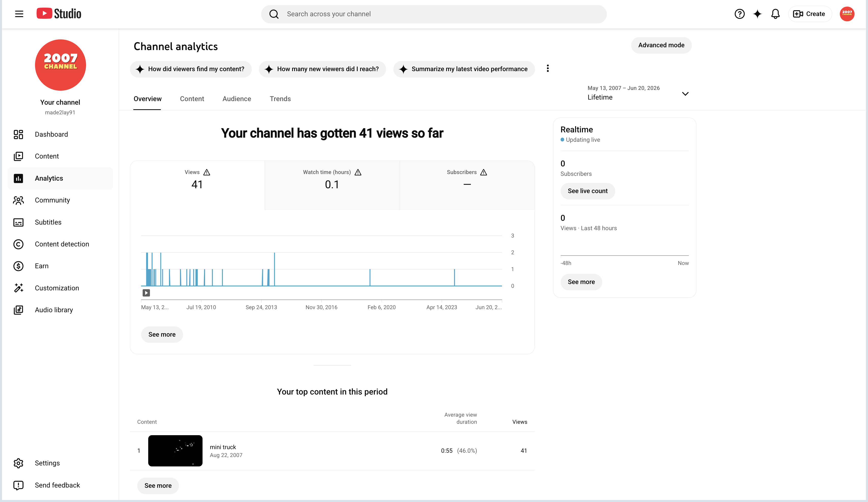
Task: Click the Subtitles sidebar icon
Action: [18, 222]
